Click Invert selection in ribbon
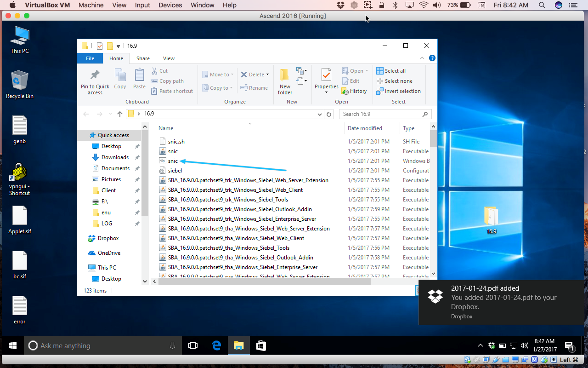Screen dimensions: 588x368 (398, 91)
